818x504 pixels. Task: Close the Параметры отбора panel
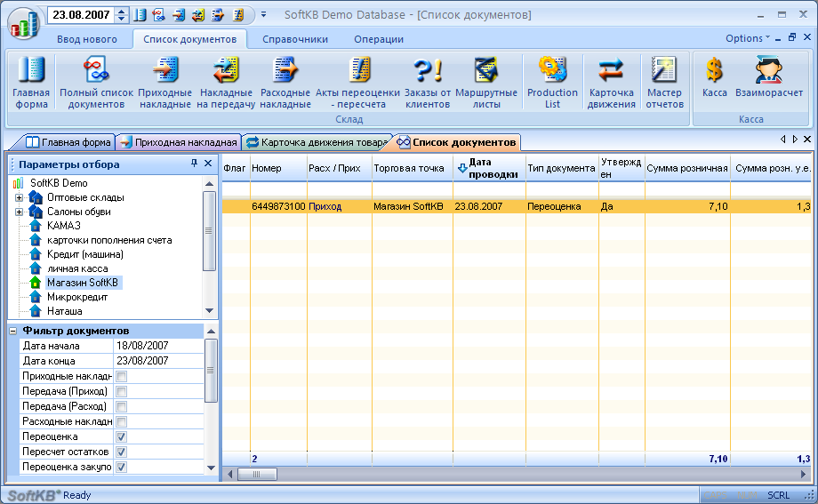pyautogui.click(x=208, y=164)
